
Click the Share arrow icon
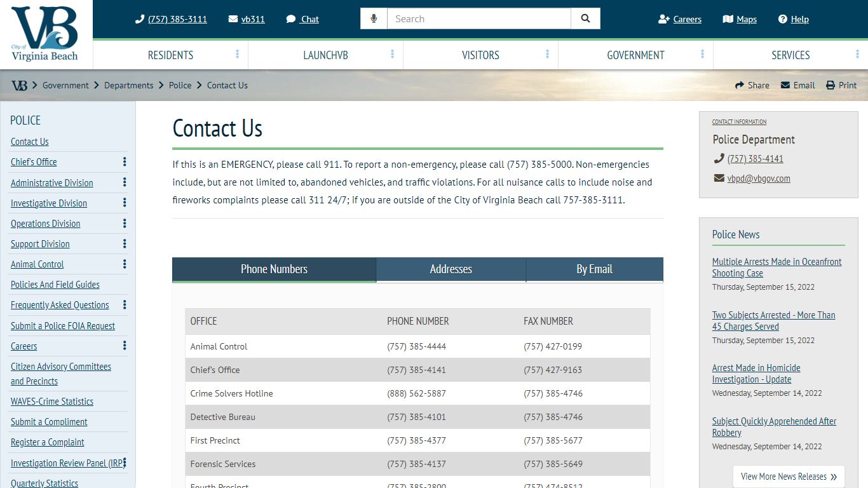tap(740, 85)
